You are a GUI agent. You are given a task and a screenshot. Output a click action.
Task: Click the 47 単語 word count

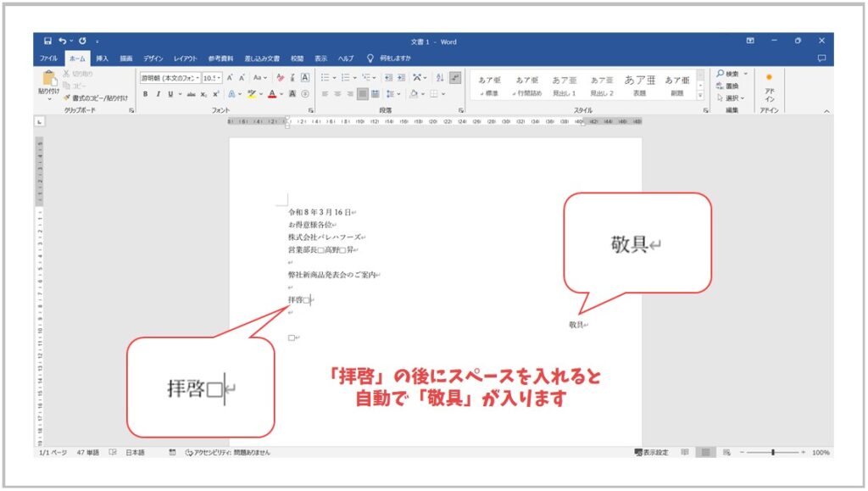coord(88,453)
